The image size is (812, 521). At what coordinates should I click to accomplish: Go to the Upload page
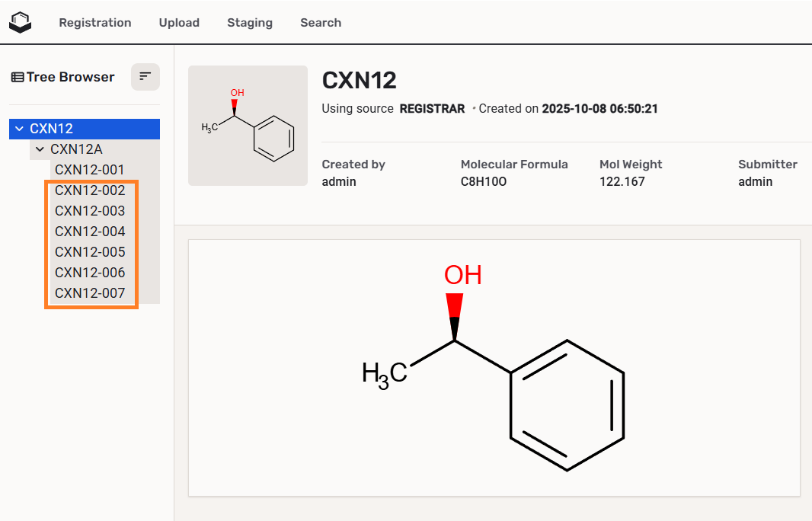coord(179,23)
